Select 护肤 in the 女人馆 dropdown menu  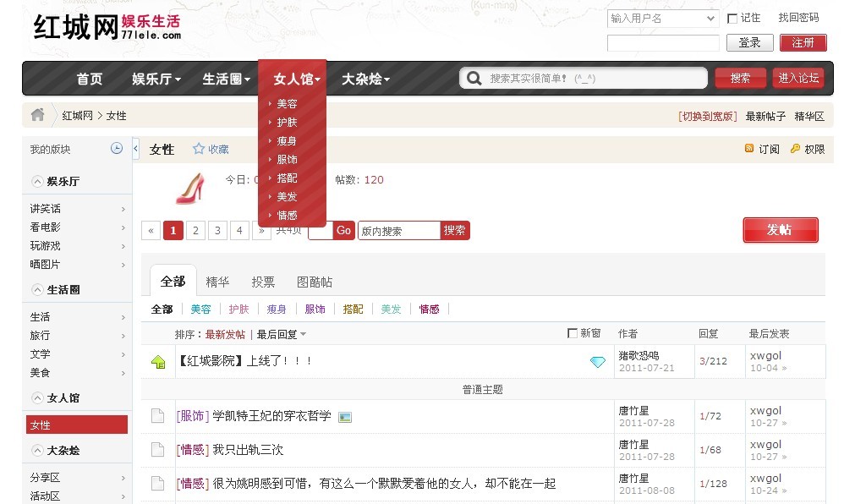point(287,122)
